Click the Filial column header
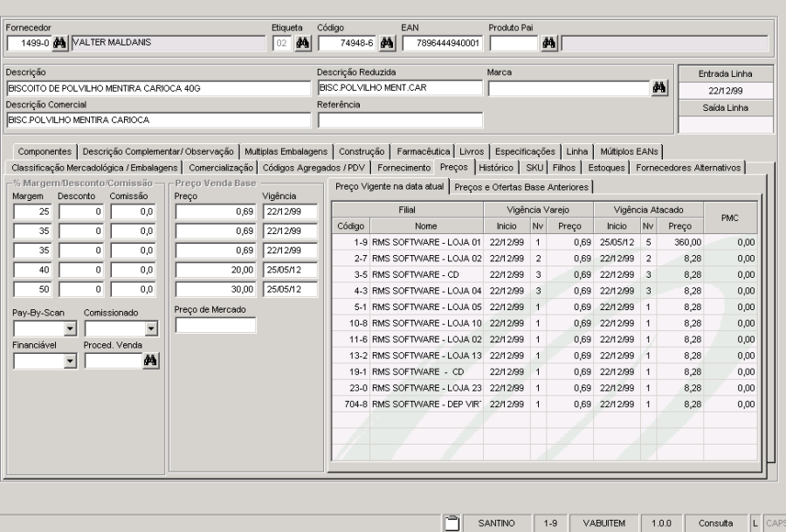786x532 pixels. click(x=407, y=210)
